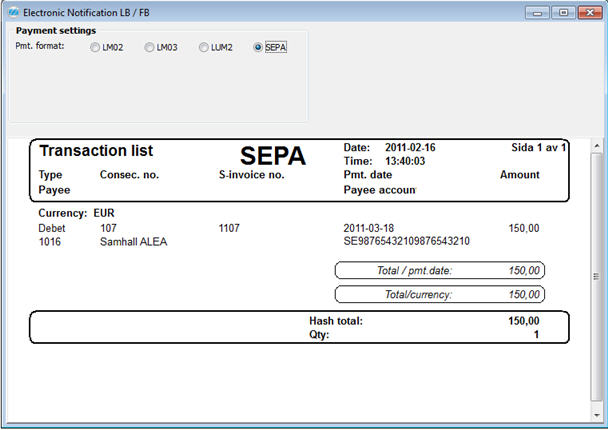
Task: Click the large SEPA report title
Action: pos(273,156)
